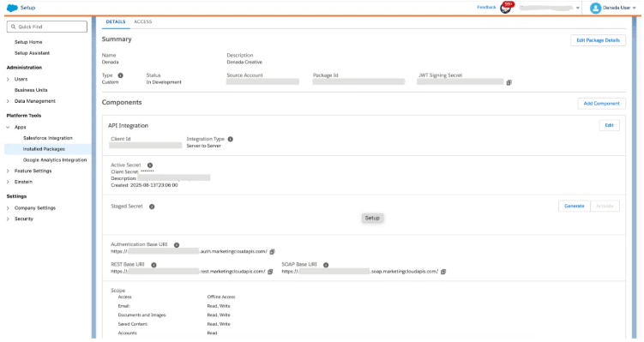The height and width of the screenshot is (342, 644).
Task: Open Setup Assistant in sidebar
Action: point(32,53)
